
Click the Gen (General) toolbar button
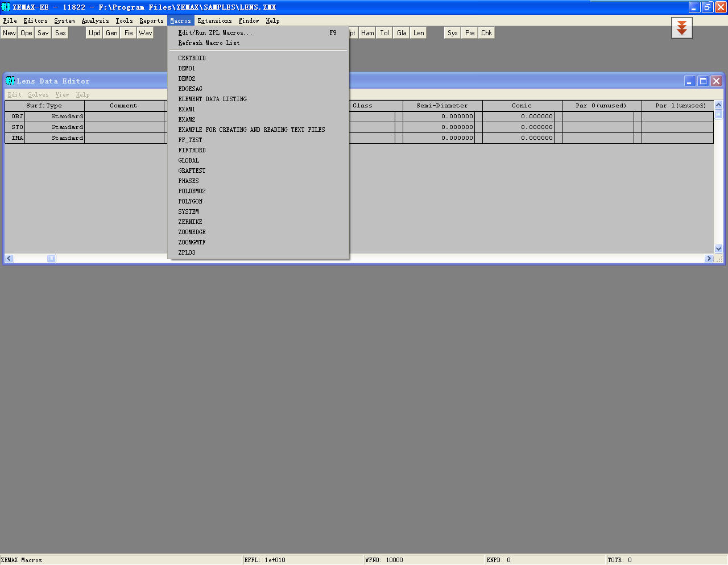pyautogui.click(x=111, y=33)
